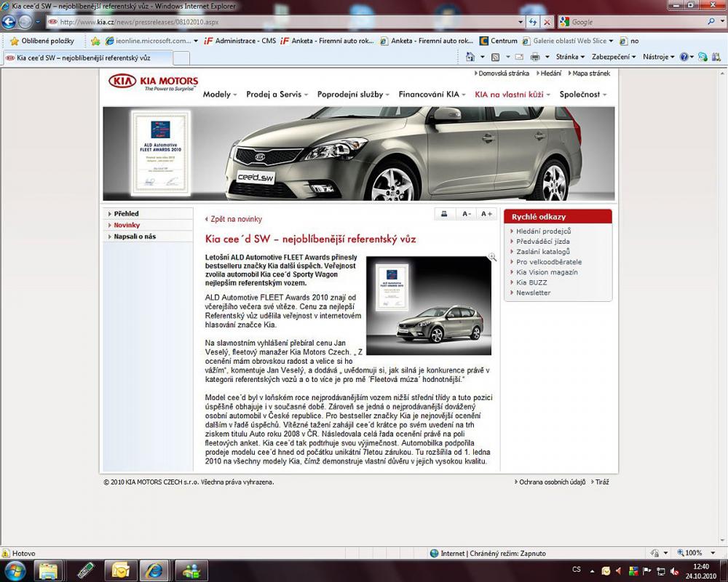
Task: Expand the address bar history dropdown
Action: [521, 22]
